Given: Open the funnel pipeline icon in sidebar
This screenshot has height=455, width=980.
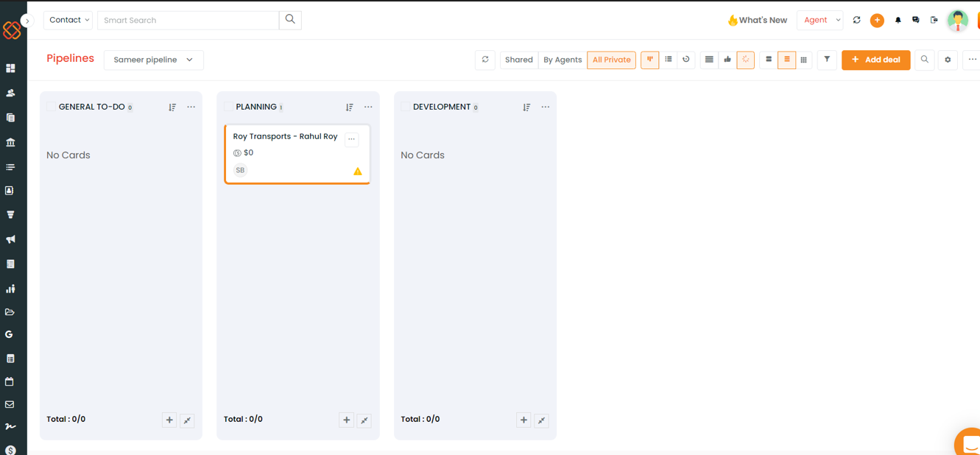Looking at the screenshot, I should pyautogui.click(x=10, y=215).
